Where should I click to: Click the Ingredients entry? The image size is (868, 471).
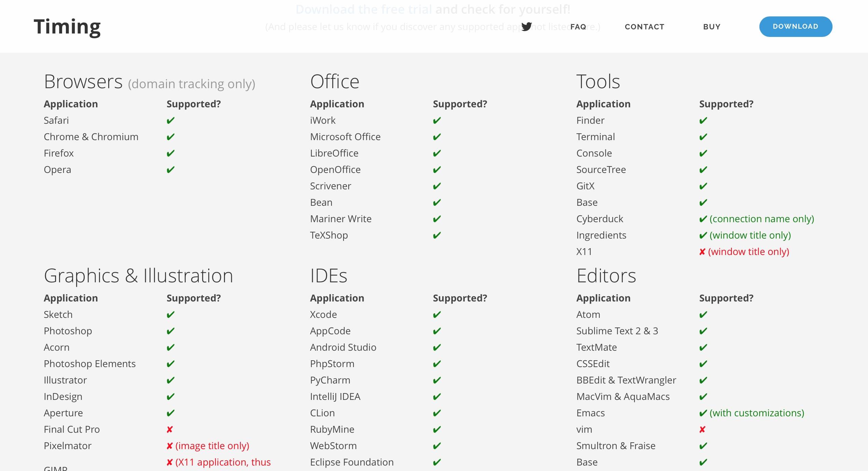point(601,235)
